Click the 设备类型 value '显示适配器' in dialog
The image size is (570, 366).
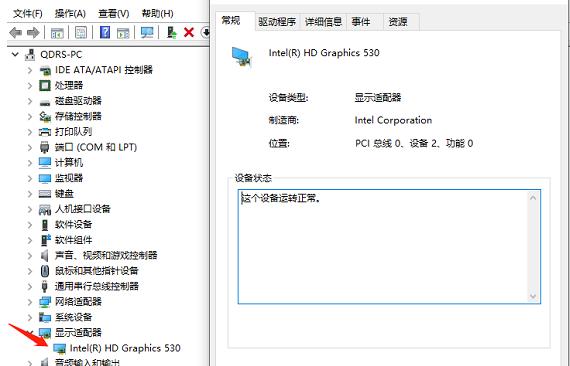[x=378, y=98]
